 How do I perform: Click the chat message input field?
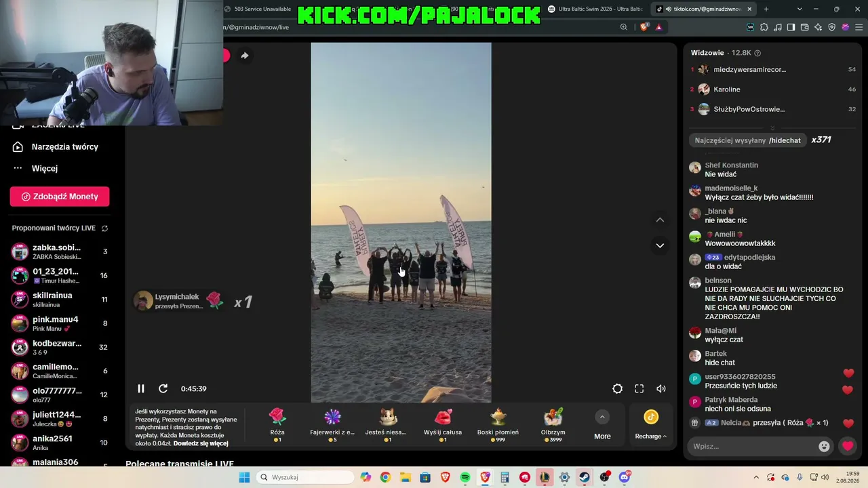pyautogui.click(x=753, y=446)
